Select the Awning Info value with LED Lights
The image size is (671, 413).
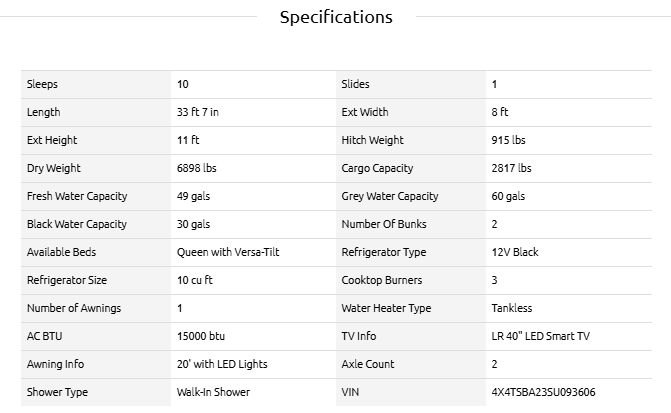[x=222, y=364]
